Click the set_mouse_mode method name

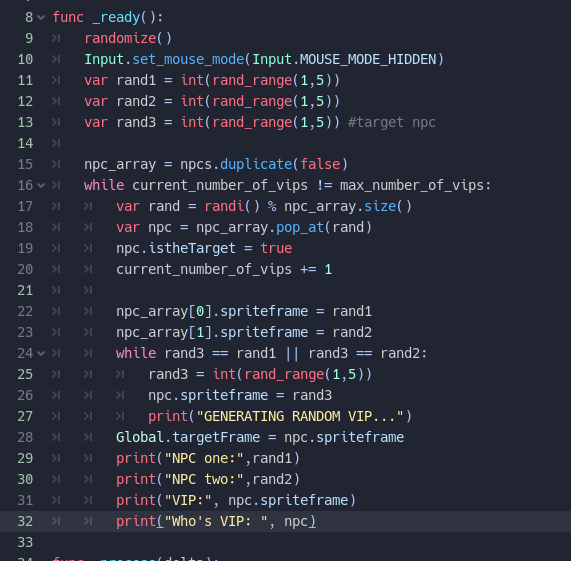tap(188, 59)
